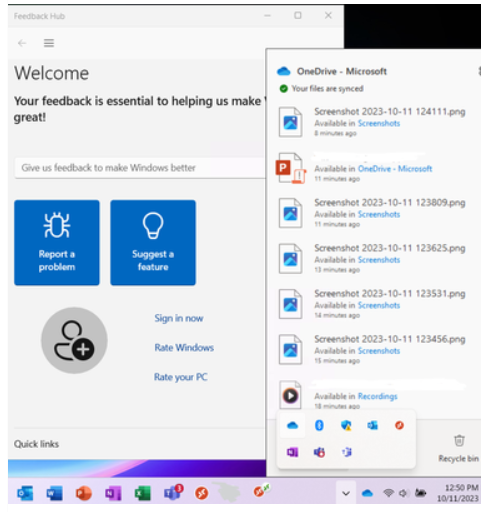Click the Quick links heading
485x512 pixels.
point(36,444)
